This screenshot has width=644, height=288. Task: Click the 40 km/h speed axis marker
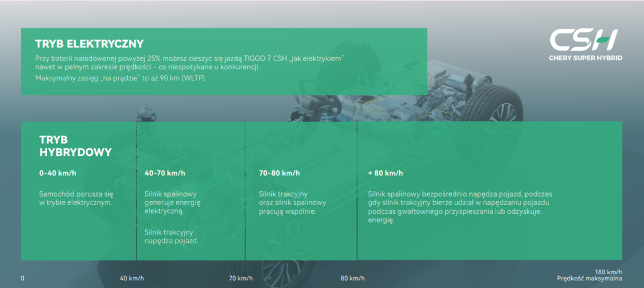pyautogui.click(x=132, y=278)
